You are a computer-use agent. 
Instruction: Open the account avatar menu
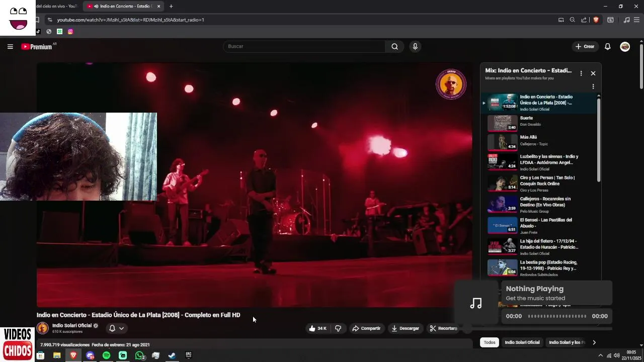tap(625, 46)
